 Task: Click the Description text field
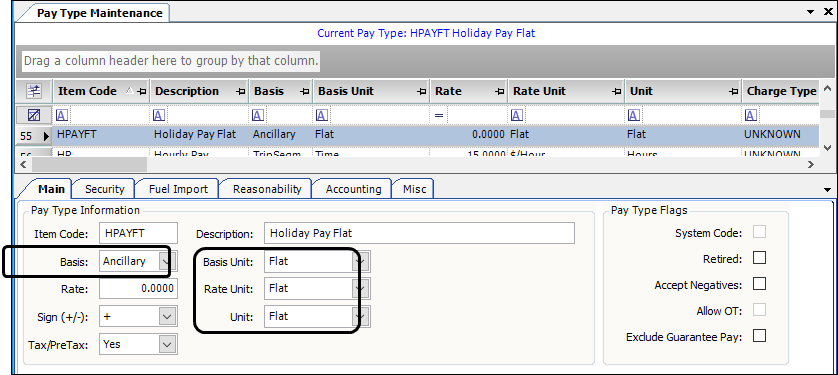[x=420, y=233]
